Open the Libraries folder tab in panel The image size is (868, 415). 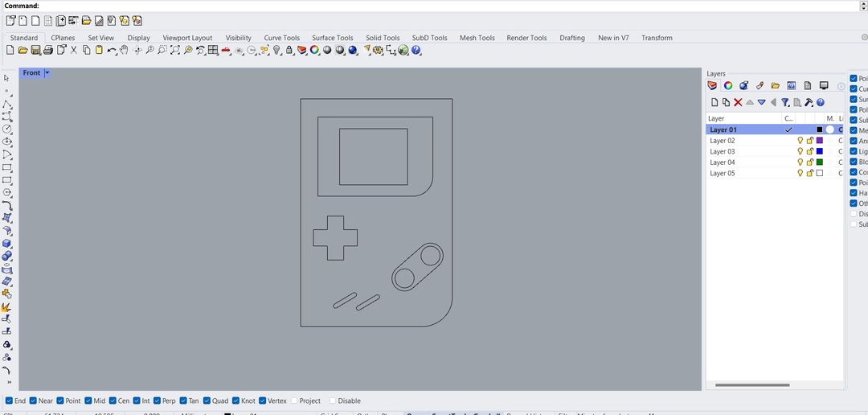776,86
